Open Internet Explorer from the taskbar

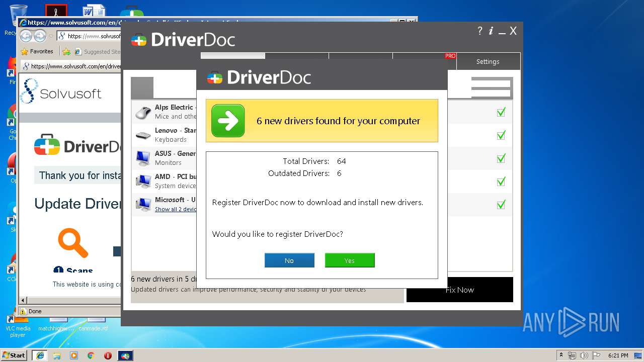pos(40,355)
